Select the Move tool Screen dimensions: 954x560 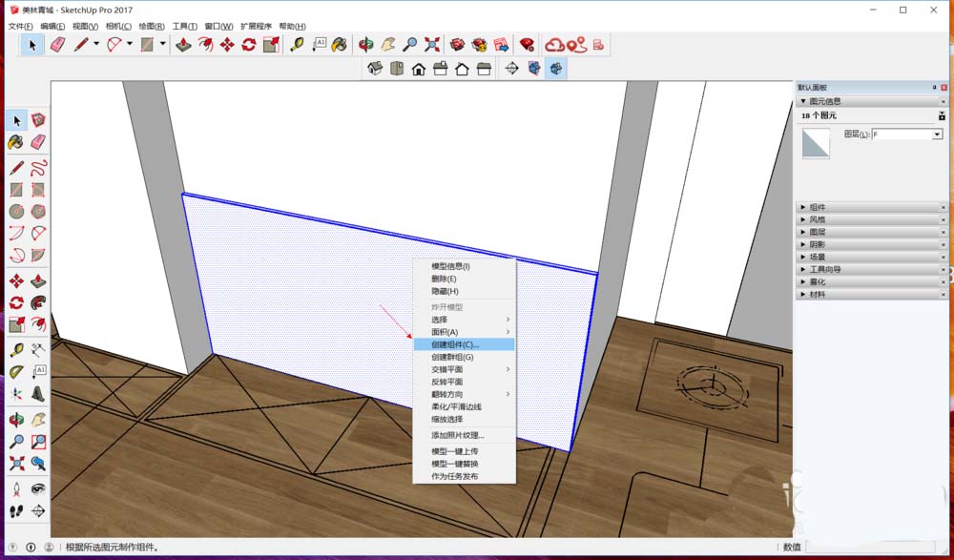tap(14, 280)
